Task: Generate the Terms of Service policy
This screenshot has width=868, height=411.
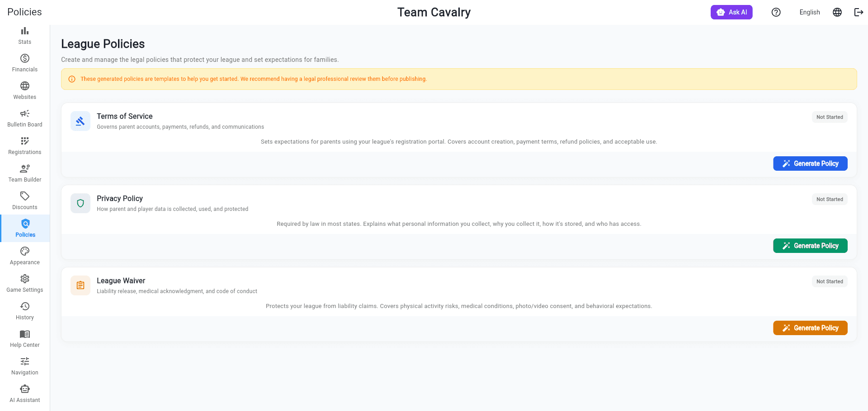Action: coord(810,163)
